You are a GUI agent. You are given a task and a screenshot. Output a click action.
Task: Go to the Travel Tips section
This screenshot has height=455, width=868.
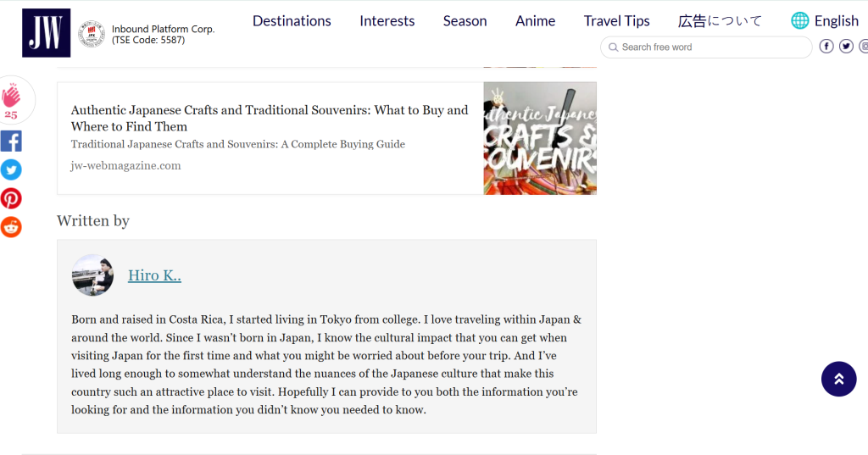click(x=616, y=21)
